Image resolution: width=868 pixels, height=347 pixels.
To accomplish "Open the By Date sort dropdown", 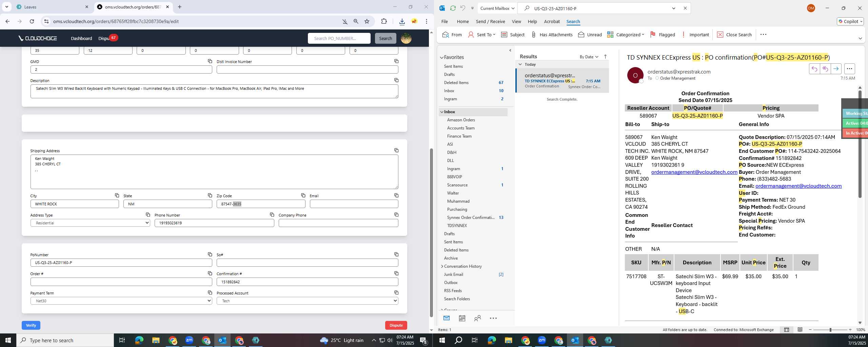I will [x=589, y=57].
